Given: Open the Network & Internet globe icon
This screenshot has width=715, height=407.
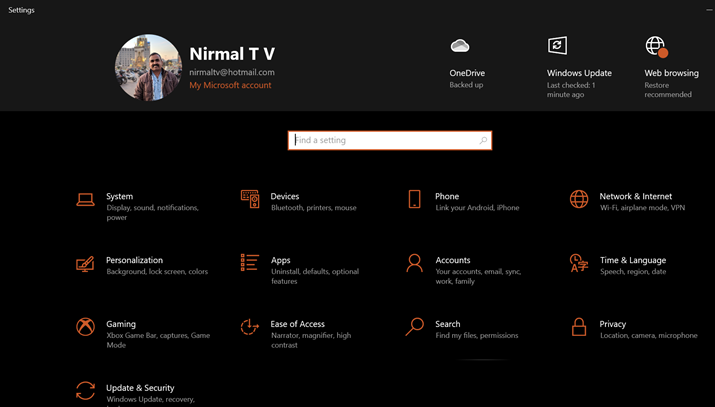Looking at the screenshot, I should pyautogui.click(x=579, y=199).
